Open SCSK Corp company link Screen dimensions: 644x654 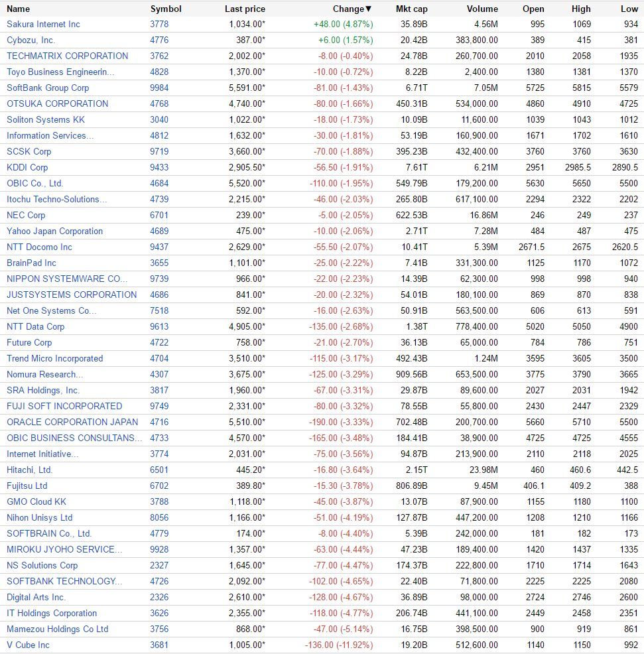click(x=29, y=151)
